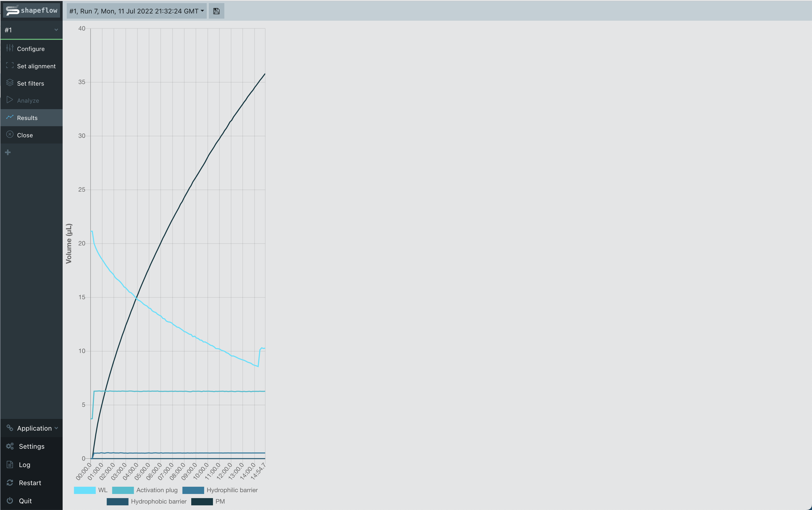The height and width of the screenshot is (510, 812).
Task: Click the Analyze sidebar link
Action: tap(28, 100)
